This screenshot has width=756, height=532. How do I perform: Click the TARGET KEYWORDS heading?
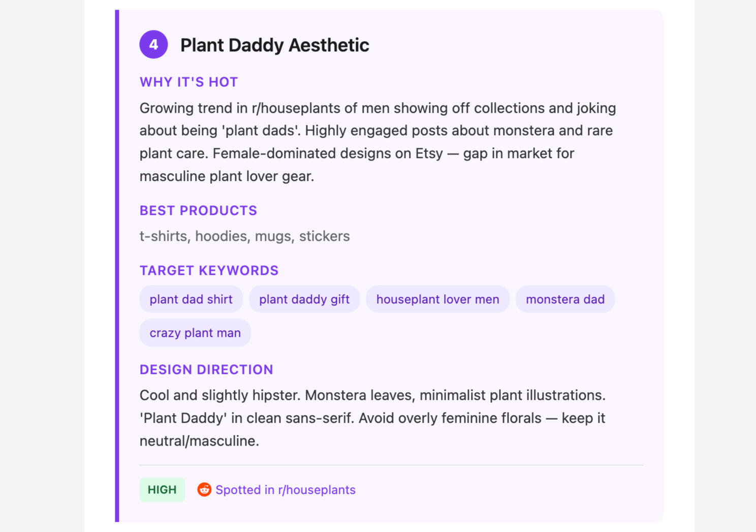point(209,271)
